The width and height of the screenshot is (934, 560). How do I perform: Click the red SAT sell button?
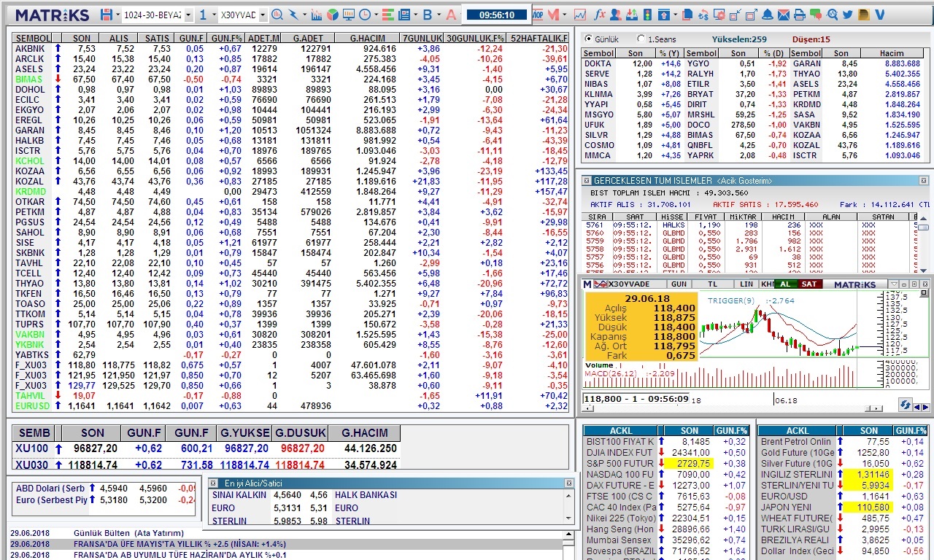809,284
